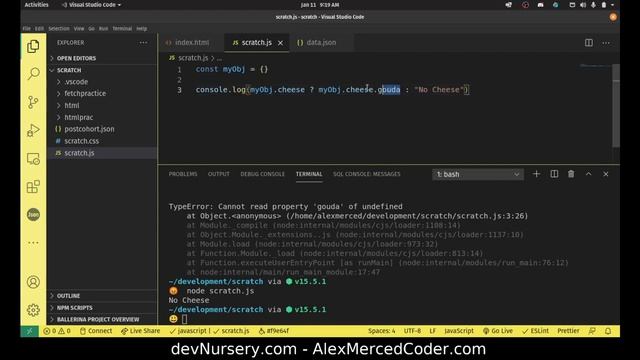Switch to SQL CONSOLE: MESSAGES tab
640x360 pixels.
(x=367, y=174)
